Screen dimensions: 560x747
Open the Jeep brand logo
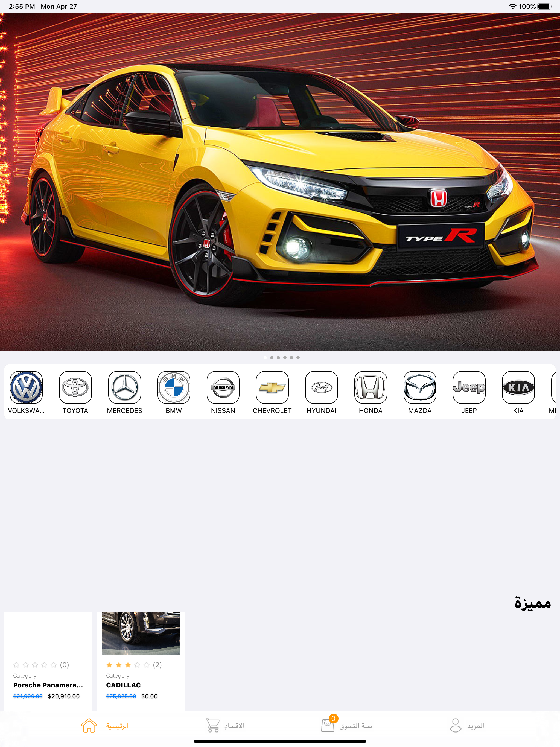(469, 387)
